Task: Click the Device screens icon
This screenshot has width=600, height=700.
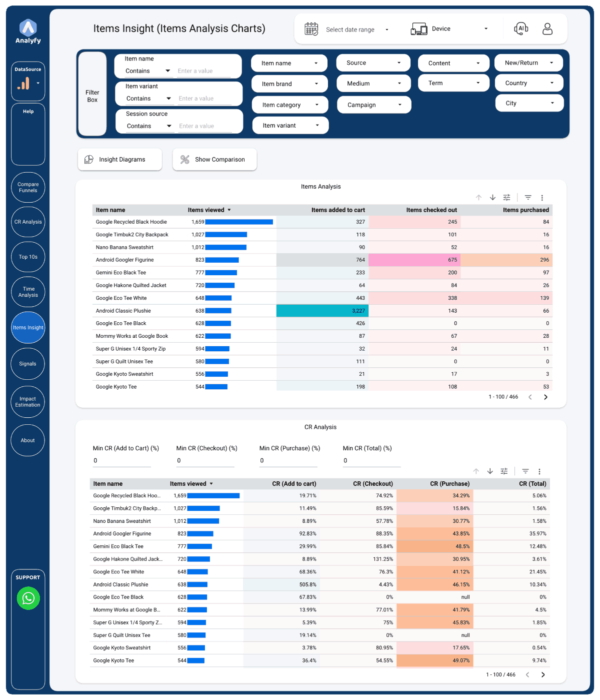Action: pos(419,29)
